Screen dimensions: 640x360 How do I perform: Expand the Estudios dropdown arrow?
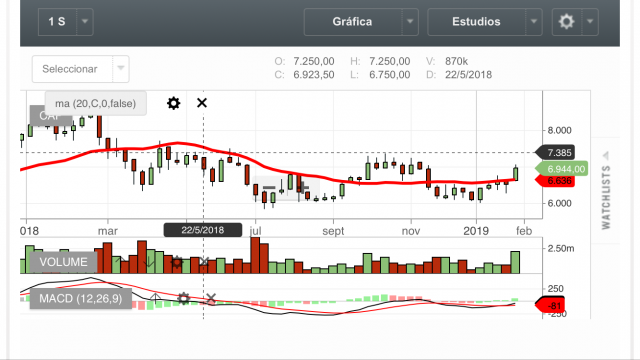point(533,21)
